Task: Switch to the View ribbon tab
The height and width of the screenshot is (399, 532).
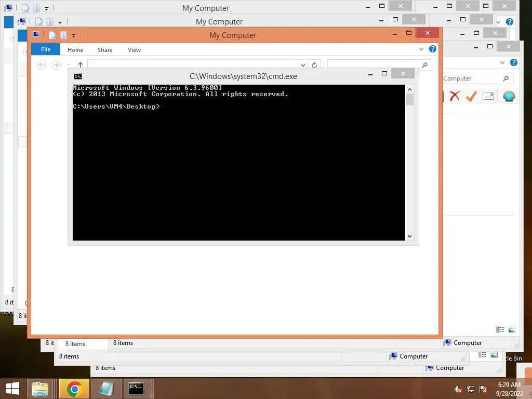Action: (x=135, y=50)
